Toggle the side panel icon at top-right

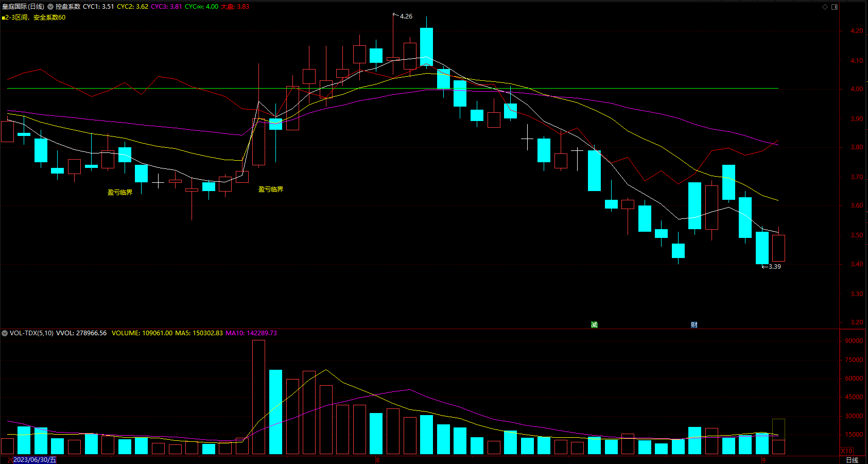(x=835, y=7)
